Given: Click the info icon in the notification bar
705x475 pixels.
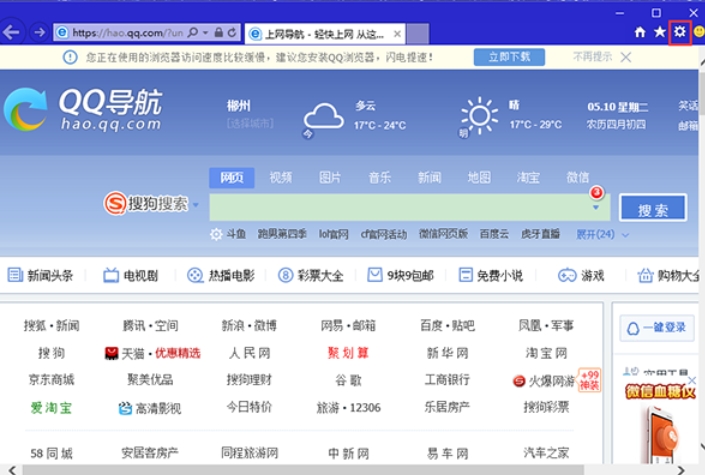Looking at the screenshot, I should click(70, 57).
